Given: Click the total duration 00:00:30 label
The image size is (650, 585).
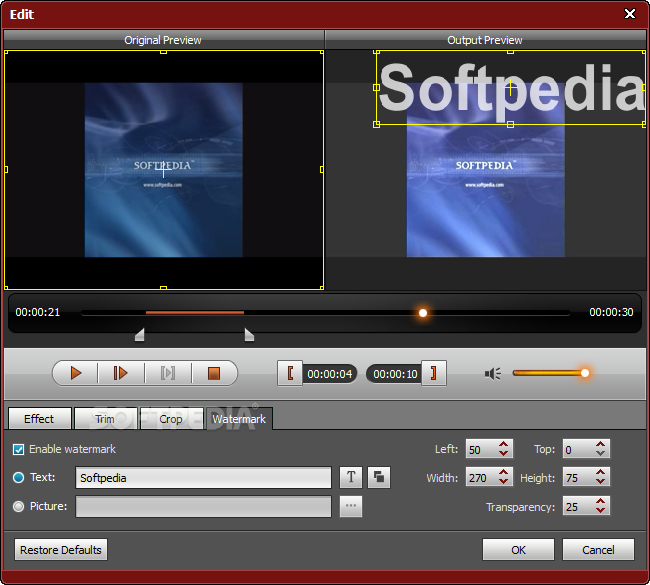Looking at the screenshot, I should 611,312.
